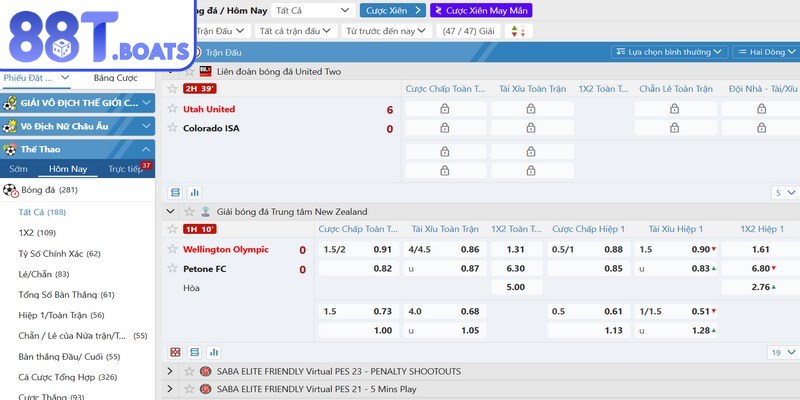Select Cá Cược Tổng Hợp (326)
800x400 pixels.
click(x=68, y=377)
